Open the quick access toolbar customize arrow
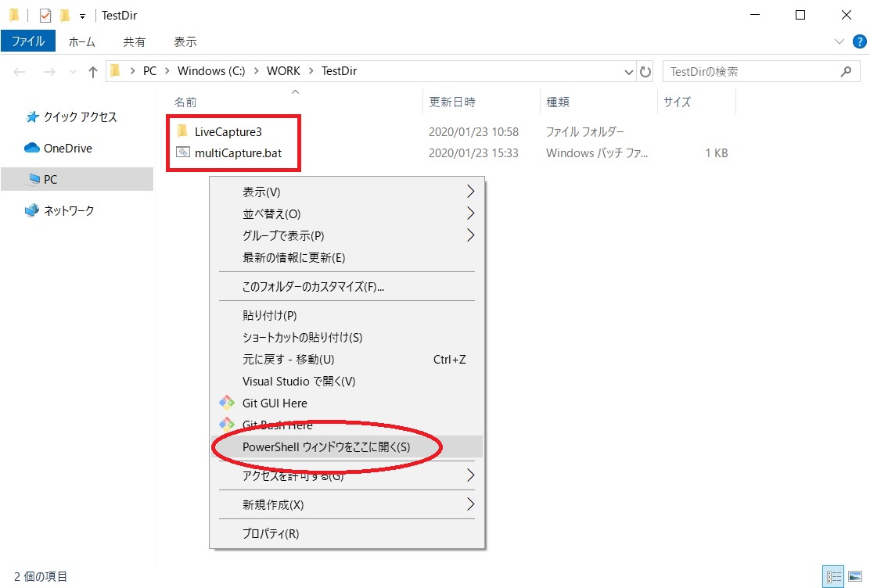The image size is (870, 588). [x=82, y=16]
